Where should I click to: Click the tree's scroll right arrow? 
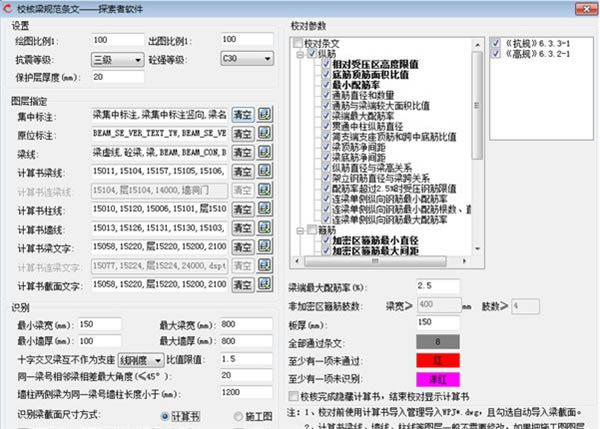click(464, 261)
